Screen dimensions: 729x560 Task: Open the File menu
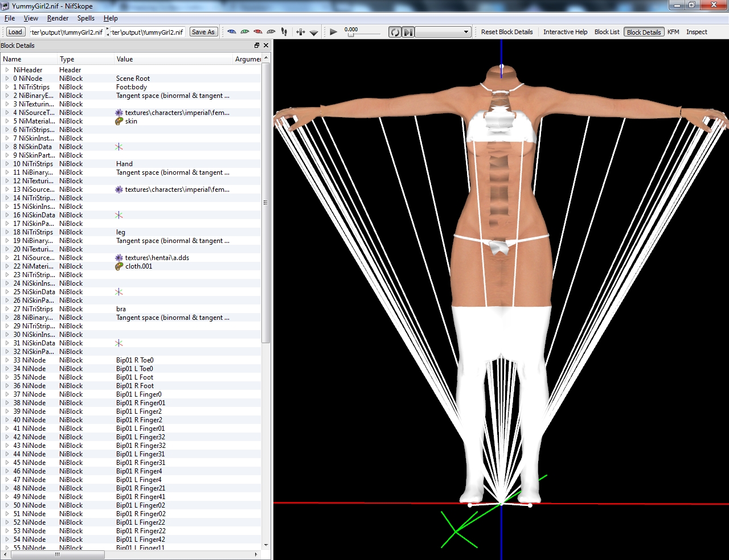[10, 18]
